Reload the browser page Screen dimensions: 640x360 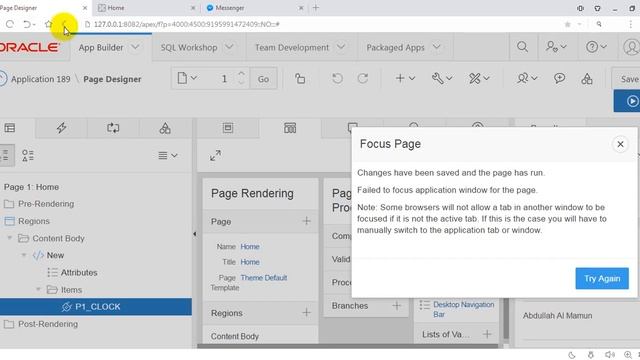click(10, 24)
